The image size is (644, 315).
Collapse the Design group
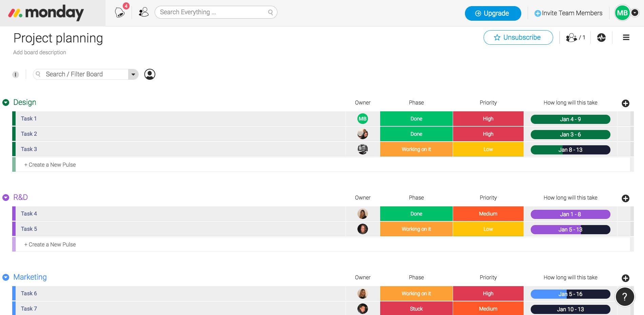pyautogui.click(x=6, y=103)
